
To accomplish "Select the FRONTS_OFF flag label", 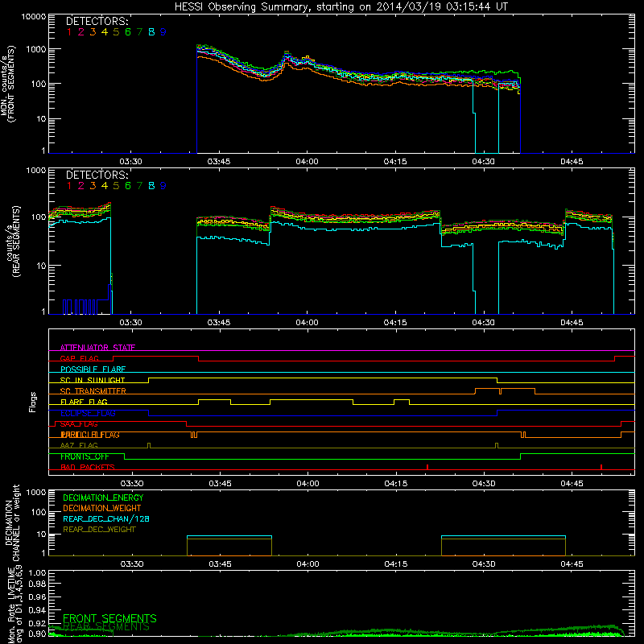I will [85, 456].
